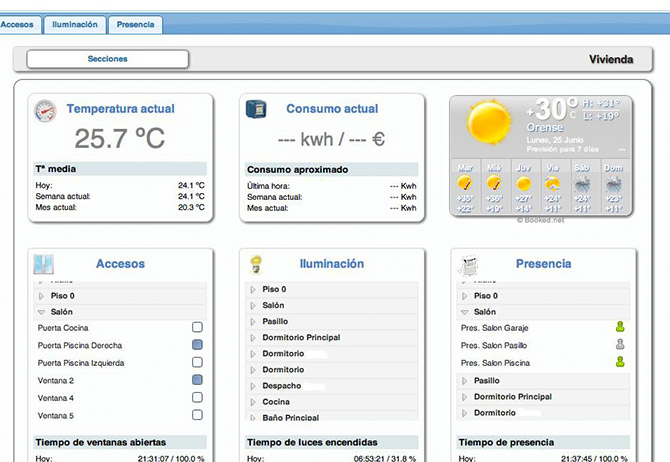
Task: Click the Vie forecast weather icon
Action: pos(552,184)
